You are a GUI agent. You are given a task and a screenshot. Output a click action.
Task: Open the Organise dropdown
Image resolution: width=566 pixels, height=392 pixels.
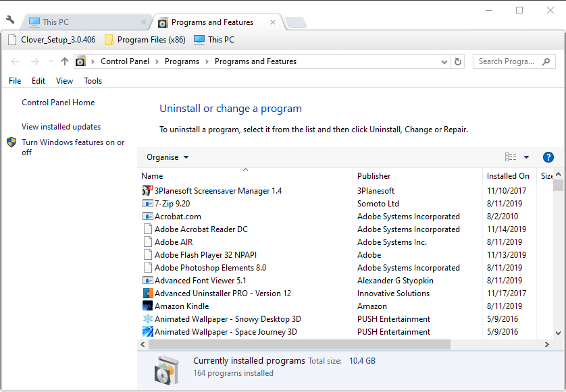click(x=168, y=157)
